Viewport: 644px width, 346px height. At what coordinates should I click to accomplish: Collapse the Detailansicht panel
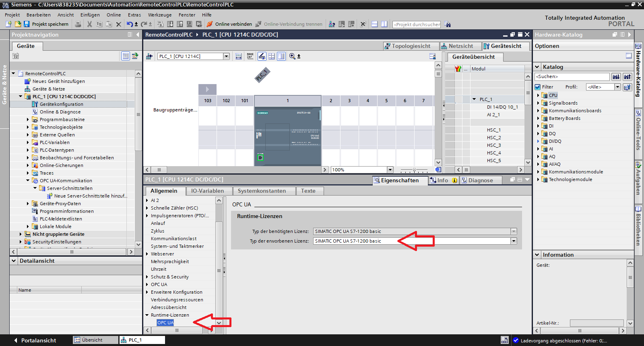click(14, 261)
